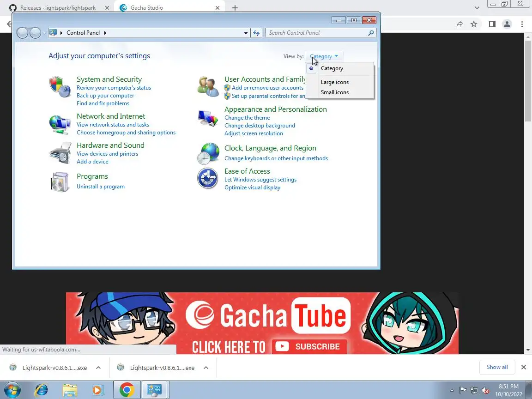The width and height of the screenshot is (532, 399).
Task: Click Optimize visual display link
Action: point(252,187)
